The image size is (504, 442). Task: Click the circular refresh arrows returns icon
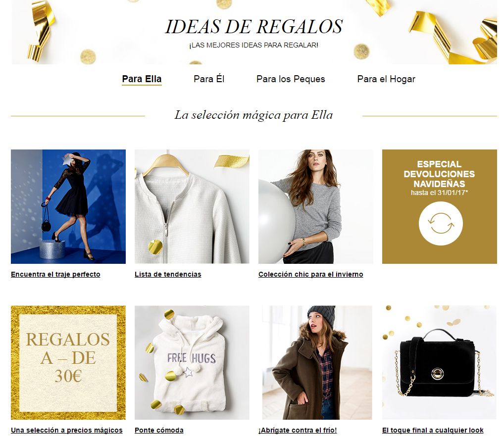coord(441,223)
